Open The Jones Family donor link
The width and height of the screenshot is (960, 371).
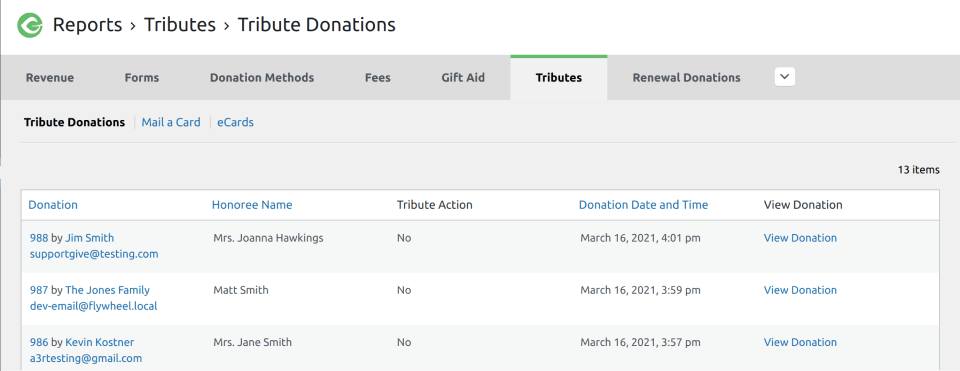click(107, 290)
